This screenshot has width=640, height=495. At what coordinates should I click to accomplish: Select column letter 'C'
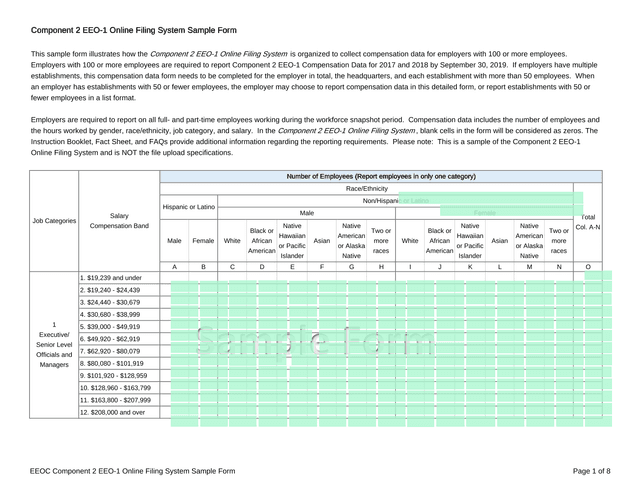point(232,267)
